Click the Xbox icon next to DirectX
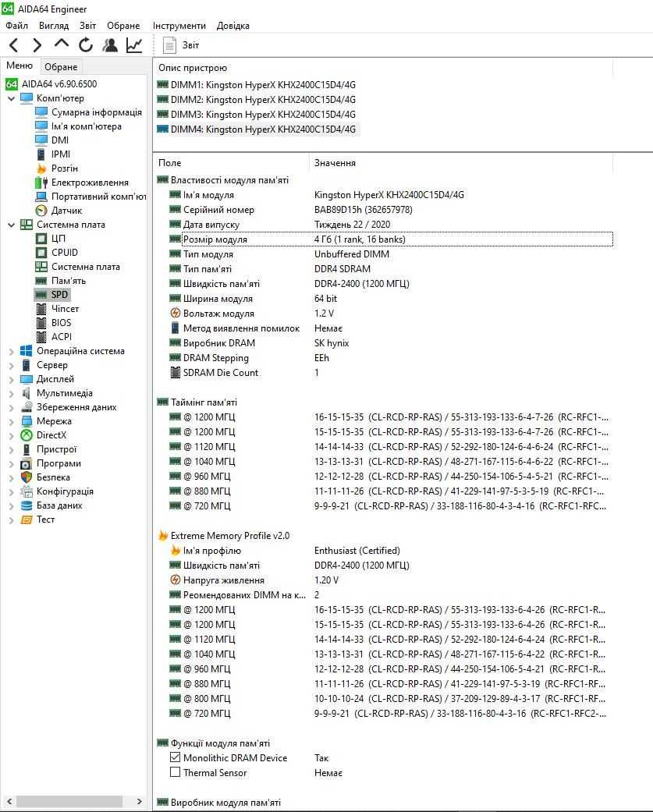 point(26,435)
